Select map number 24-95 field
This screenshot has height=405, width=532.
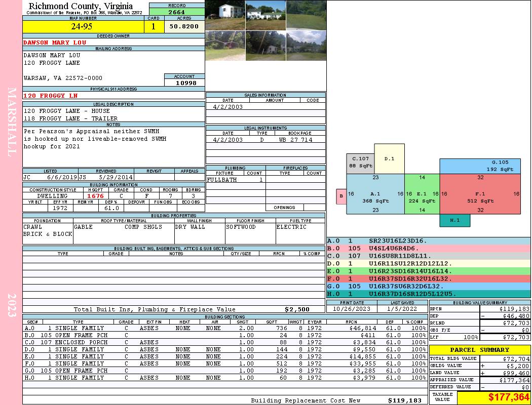pos(83,26)
